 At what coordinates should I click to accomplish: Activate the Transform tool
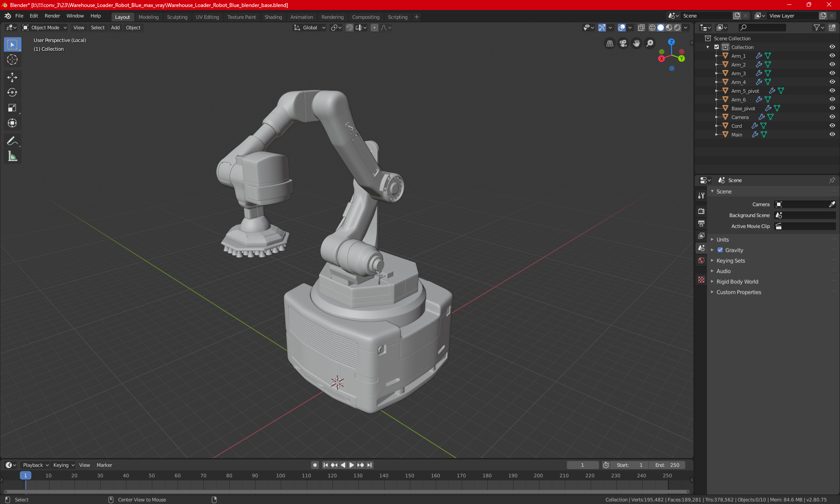[12, 123]
